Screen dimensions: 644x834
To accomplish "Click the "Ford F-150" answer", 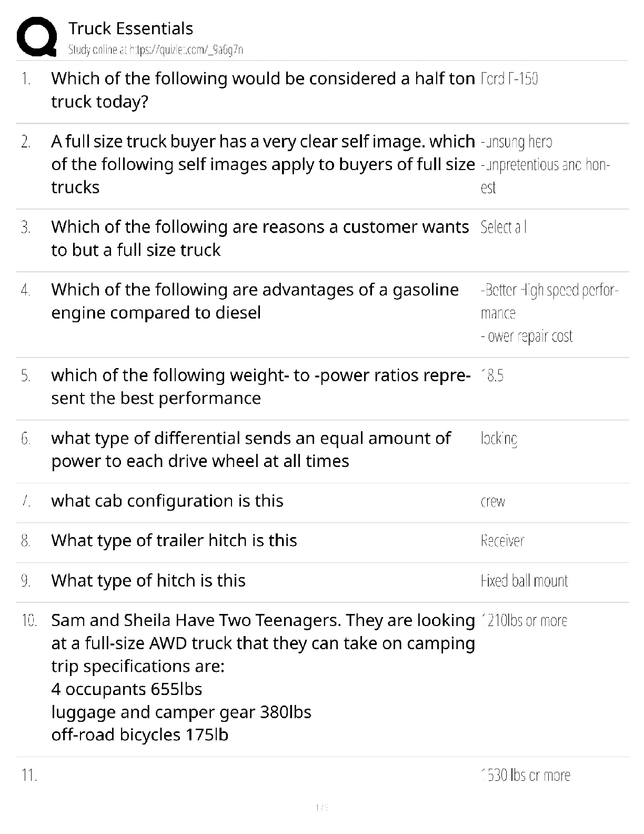I will coord(509,79).
